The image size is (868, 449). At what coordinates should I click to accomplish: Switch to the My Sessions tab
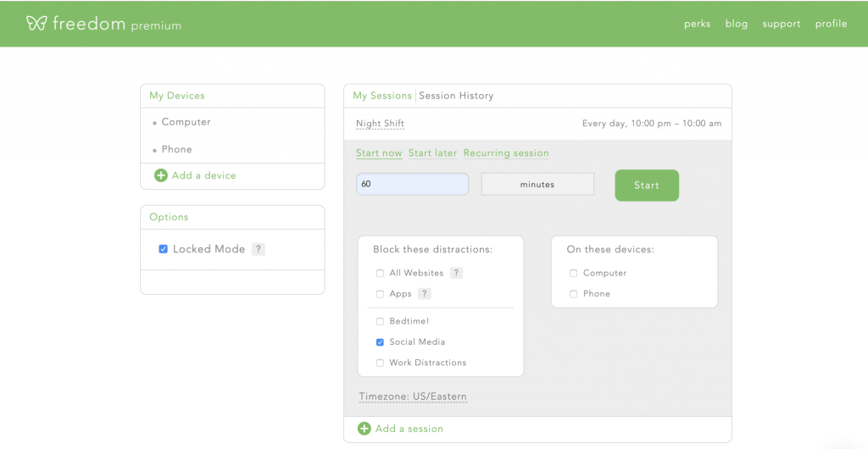(382, 96)
